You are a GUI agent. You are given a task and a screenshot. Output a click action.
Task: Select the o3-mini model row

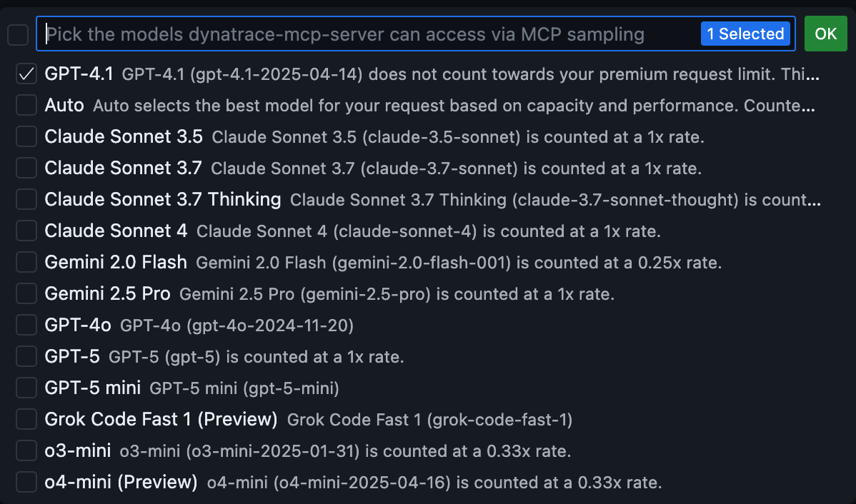pyautogui.click(x=78, y=450)
